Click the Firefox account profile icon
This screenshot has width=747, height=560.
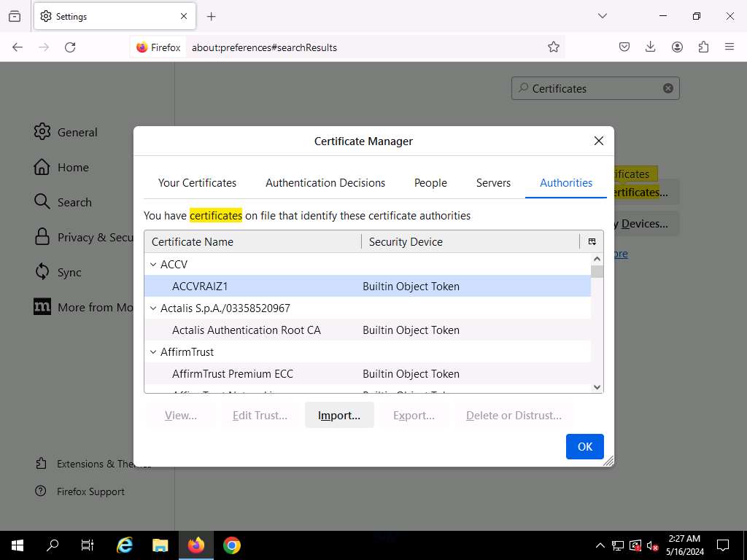677,47
